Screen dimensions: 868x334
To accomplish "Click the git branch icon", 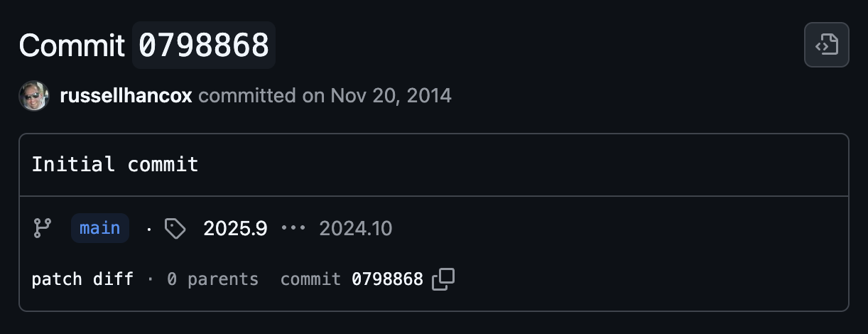I will 43,228.
